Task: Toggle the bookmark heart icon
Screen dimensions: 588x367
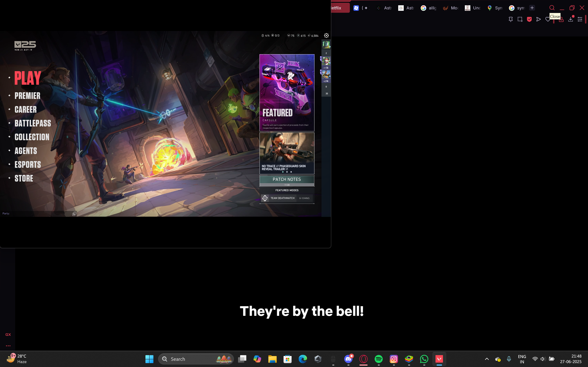Action: 547,20
